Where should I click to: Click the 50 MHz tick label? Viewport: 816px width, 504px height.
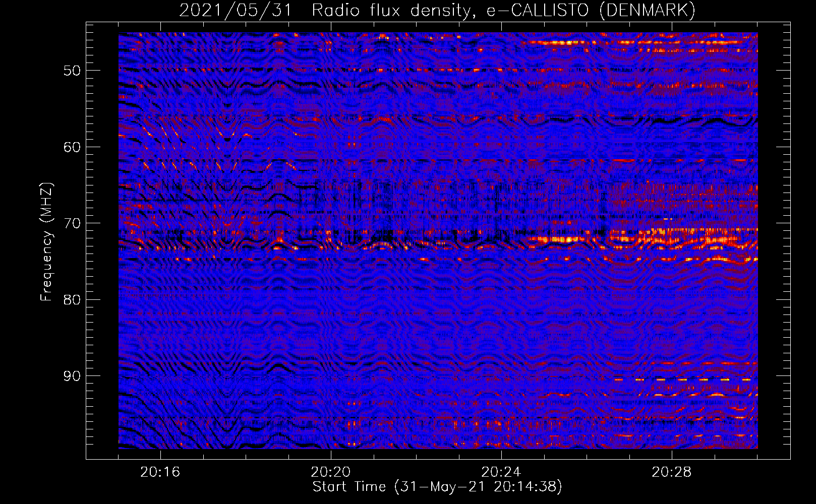(x=72, y=71)
